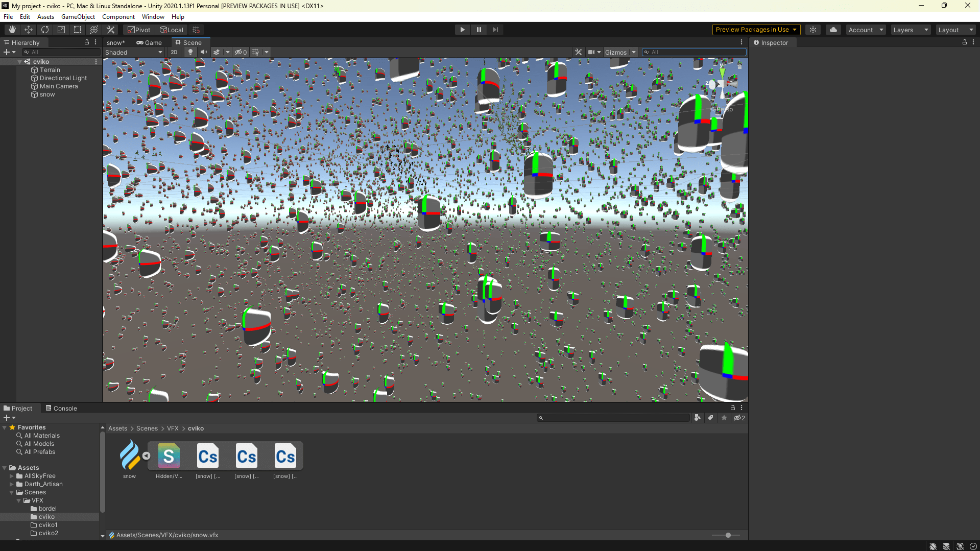Open scene component editor tools
Screen dimensions: 980x551
578,52
